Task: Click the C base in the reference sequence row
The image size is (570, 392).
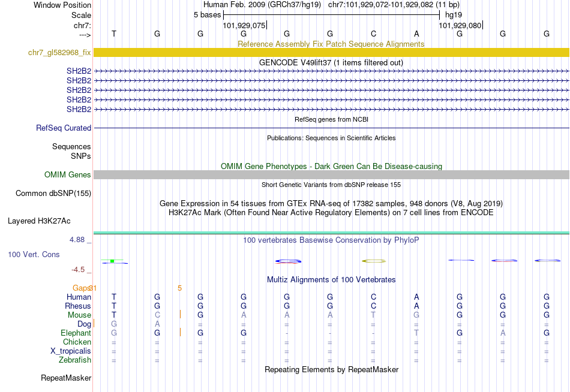Action: pos(373,34)
